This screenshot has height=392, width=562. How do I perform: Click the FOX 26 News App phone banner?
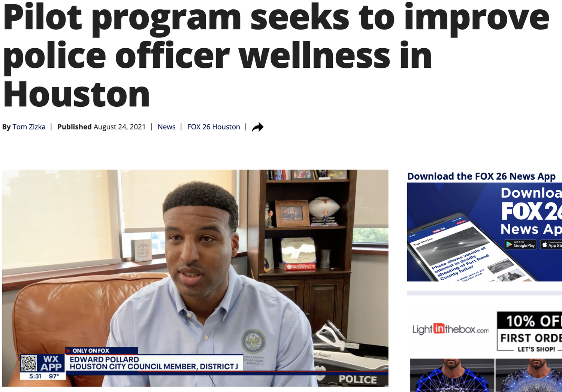click(x=484, y=232)
